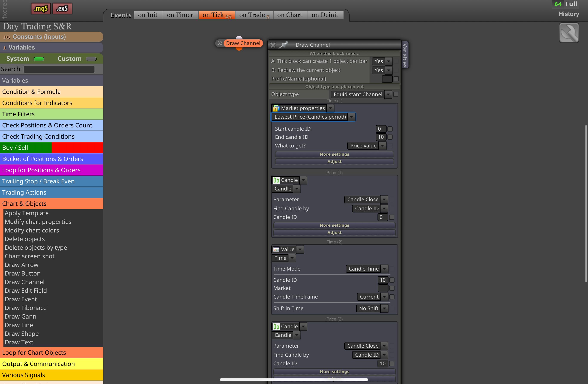Image resolution: width=588 pixels, height=384 pixels.
Task: Check the box next to Object type
Action: click(396, 94)
